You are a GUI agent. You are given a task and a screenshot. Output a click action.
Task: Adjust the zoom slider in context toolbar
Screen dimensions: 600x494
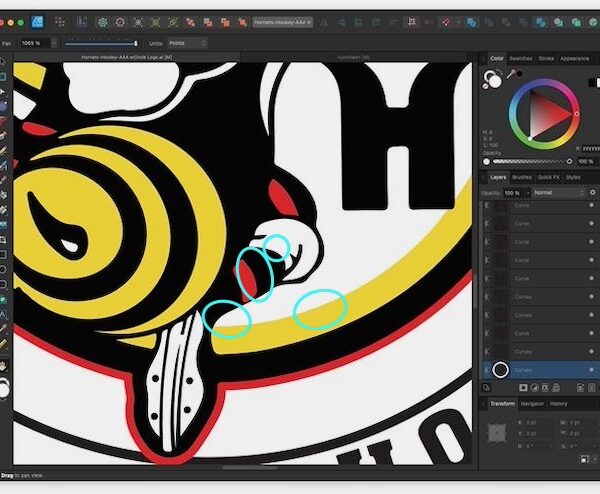click(101, 44)
